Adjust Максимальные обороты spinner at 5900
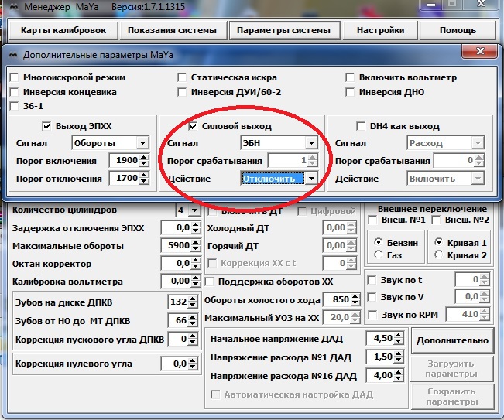Screen dimensions: 504x420 pos(196,246)
